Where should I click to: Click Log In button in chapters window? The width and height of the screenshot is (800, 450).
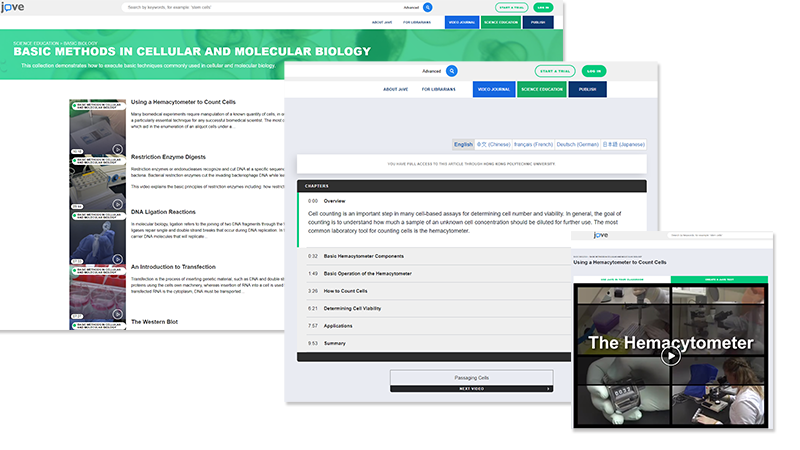(x=594, y=71)
